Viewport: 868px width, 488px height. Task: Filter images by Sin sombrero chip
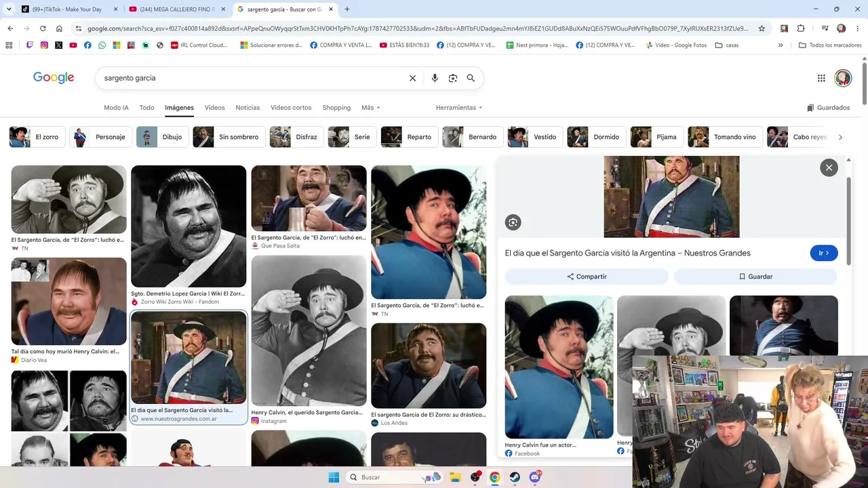(229, 137)
